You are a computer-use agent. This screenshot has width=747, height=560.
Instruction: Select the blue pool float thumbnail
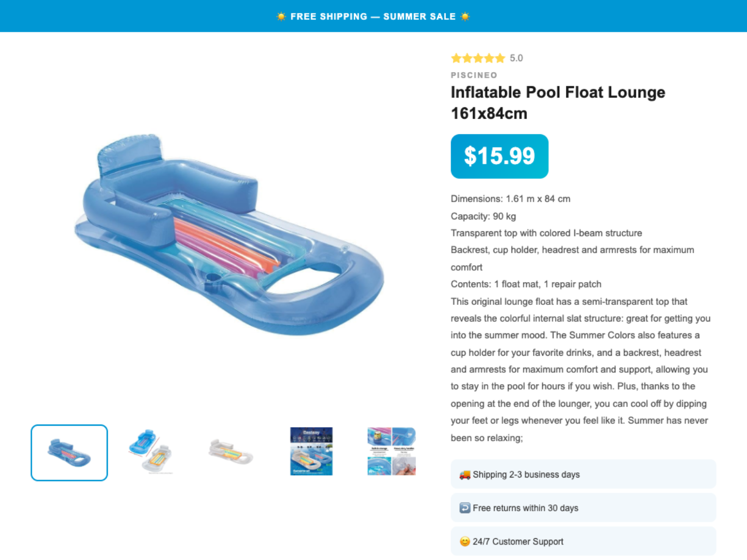(x=69, y=452)
